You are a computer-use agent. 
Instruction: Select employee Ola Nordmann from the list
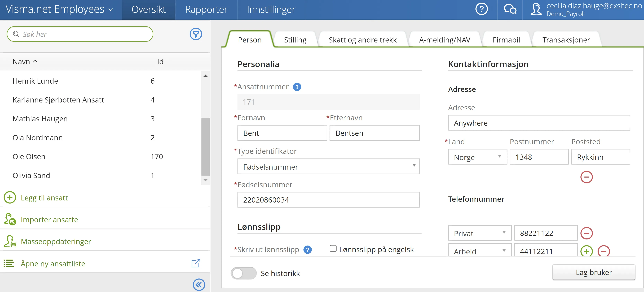37,138
